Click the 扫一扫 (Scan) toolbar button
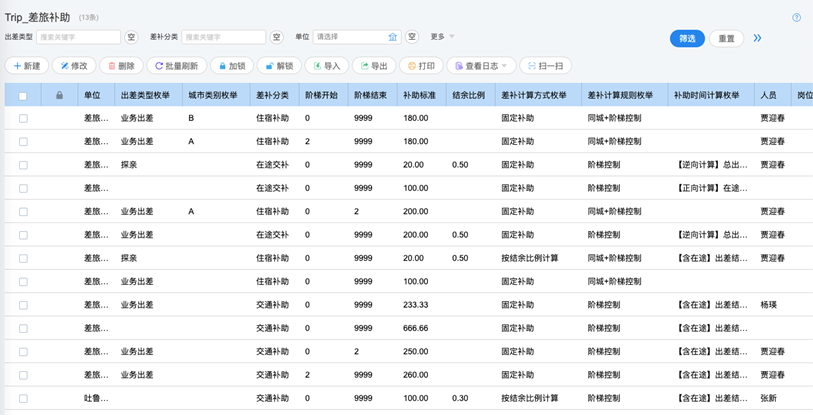 point(545,66)
